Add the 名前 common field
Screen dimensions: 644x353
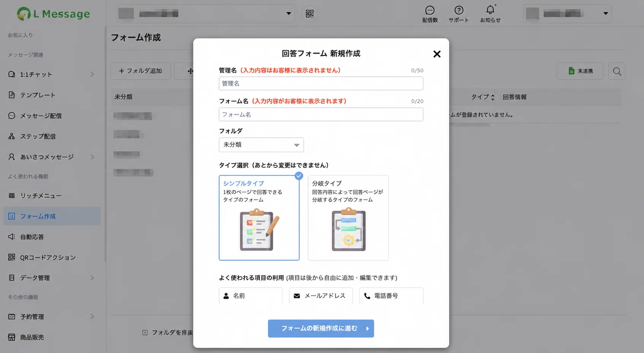click(x=251, y=296)
